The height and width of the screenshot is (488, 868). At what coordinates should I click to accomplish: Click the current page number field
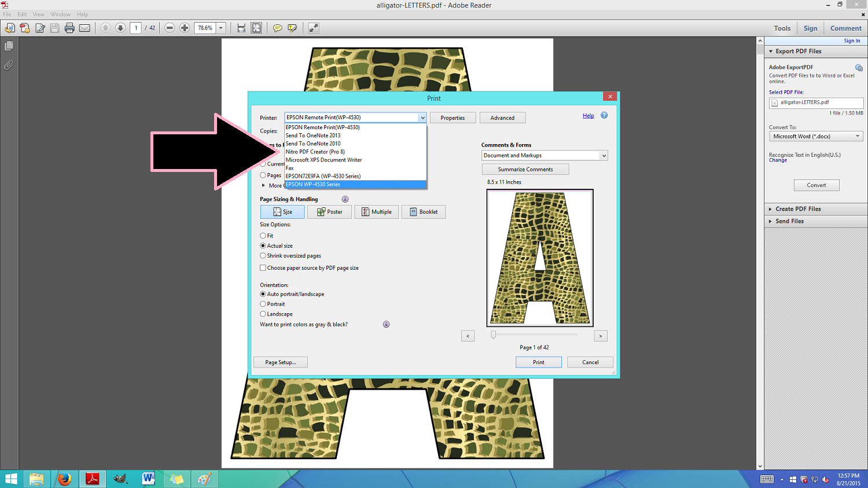pyautogui.click(x=136, y=28)
